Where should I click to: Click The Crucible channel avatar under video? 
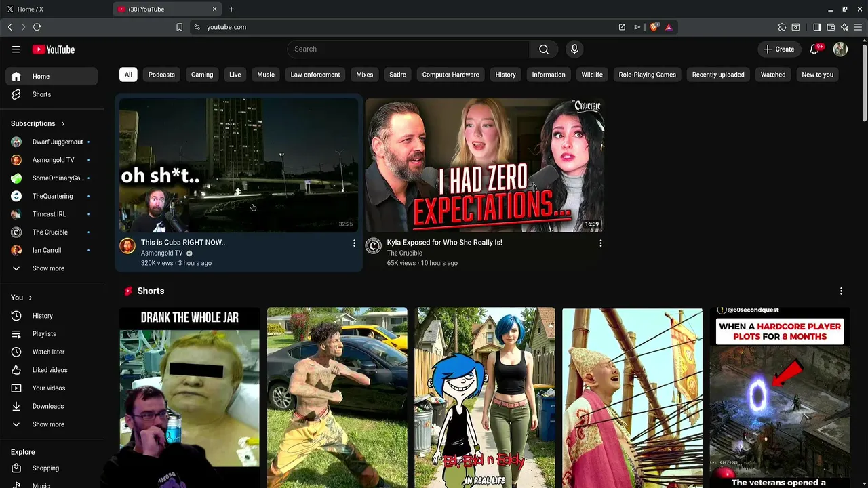click(x=373, y=245)
